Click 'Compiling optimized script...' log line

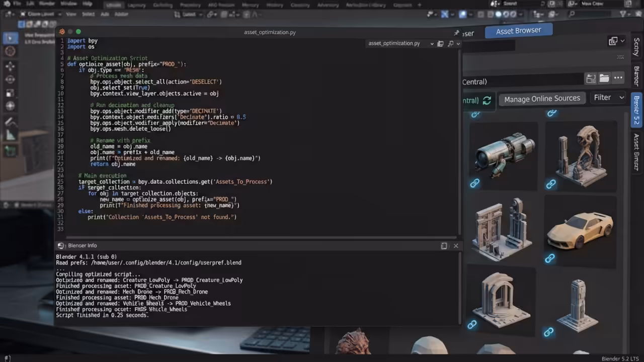(x=98, y=275)
